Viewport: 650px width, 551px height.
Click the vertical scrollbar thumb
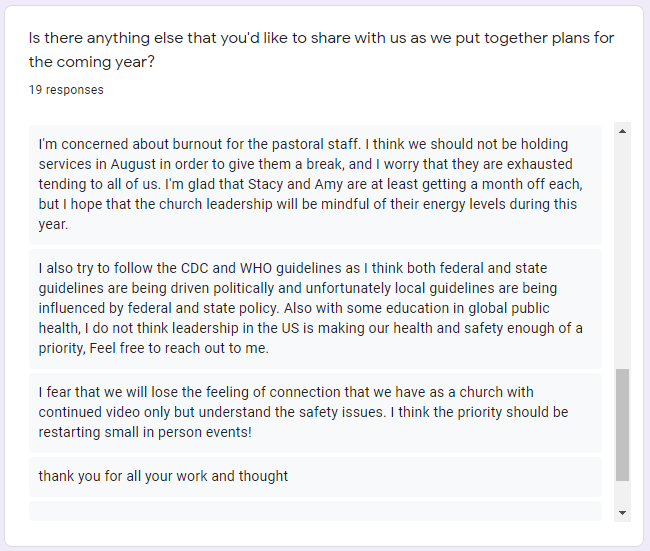pyautogui.click(x=622, y=425)
